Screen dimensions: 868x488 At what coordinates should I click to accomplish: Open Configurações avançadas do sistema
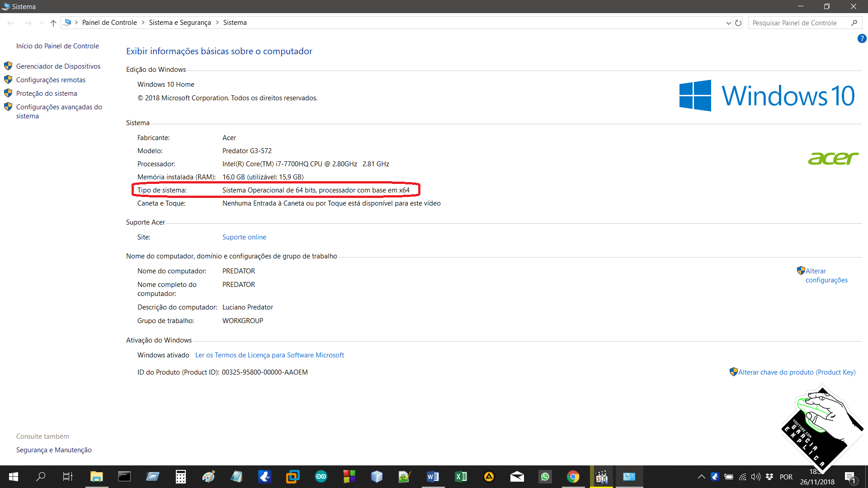coord(59,111)
